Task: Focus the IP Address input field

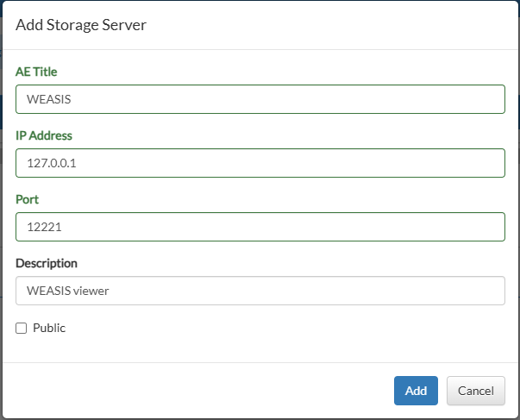Action: click(260, 163)
